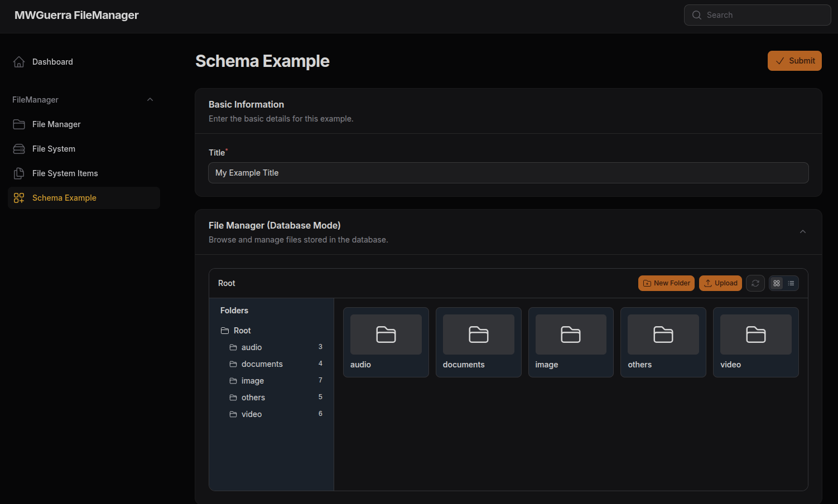Click the refresh icon in file toolbar

click(x=755, y=283)
